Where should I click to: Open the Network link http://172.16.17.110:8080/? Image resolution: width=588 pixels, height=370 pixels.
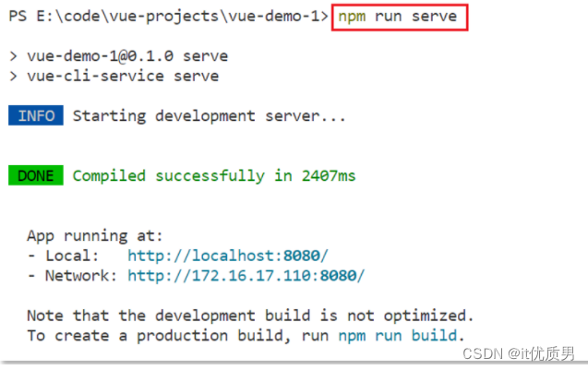[x=246, y=276]
